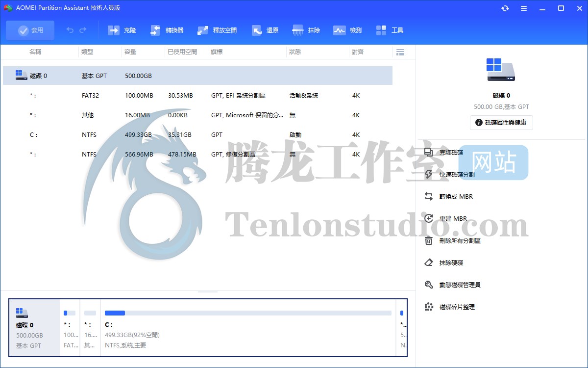Click the 磁碟 0 row disk icon
This screenshot has height=368, width=588.
pyautogui.click(x=21, y=75)
